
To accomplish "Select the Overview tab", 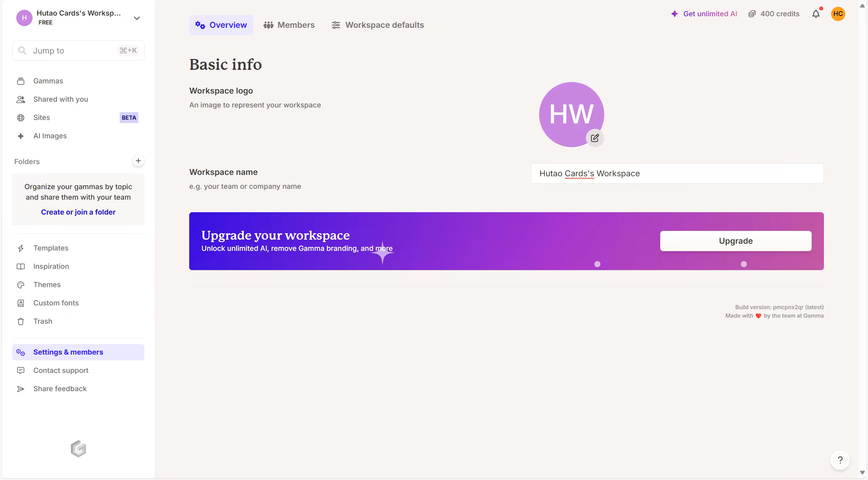I will coord(221,25).
